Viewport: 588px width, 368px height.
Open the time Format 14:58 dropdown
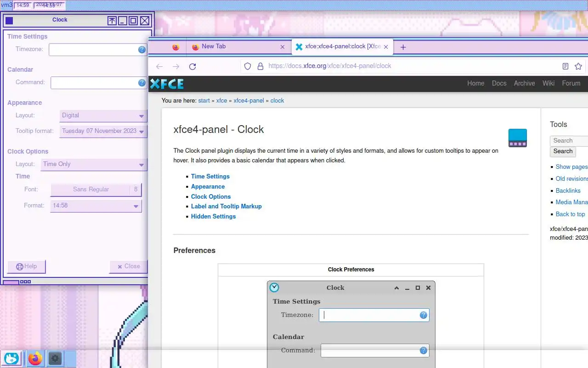tap(96, 206)
